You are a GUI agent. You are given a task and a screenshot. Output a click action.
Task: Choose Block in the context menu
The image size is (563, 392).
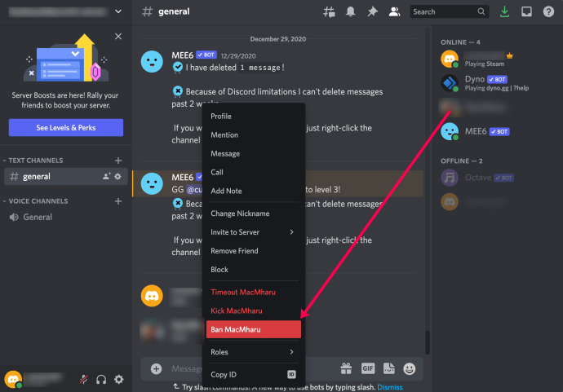tap(254, 269)
